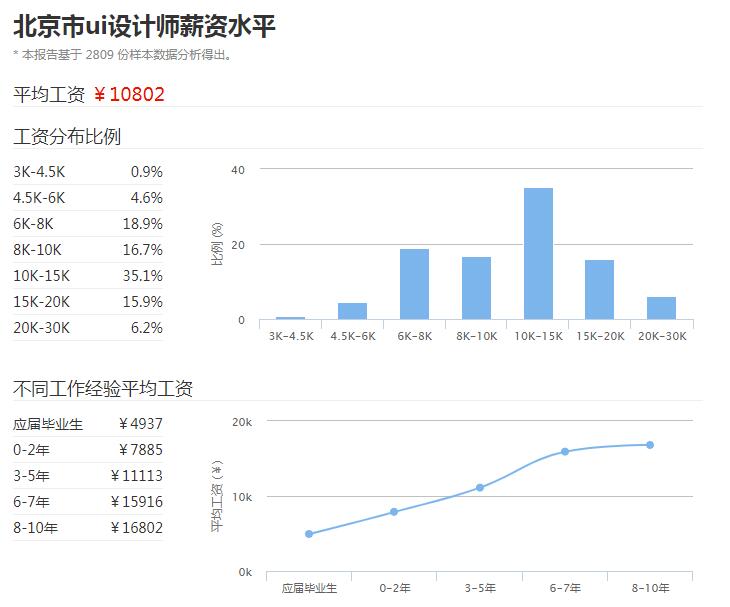Select the 10K-15K row label in table
The height and width of the screenshot is (607, 730).
tap(41, 276)
